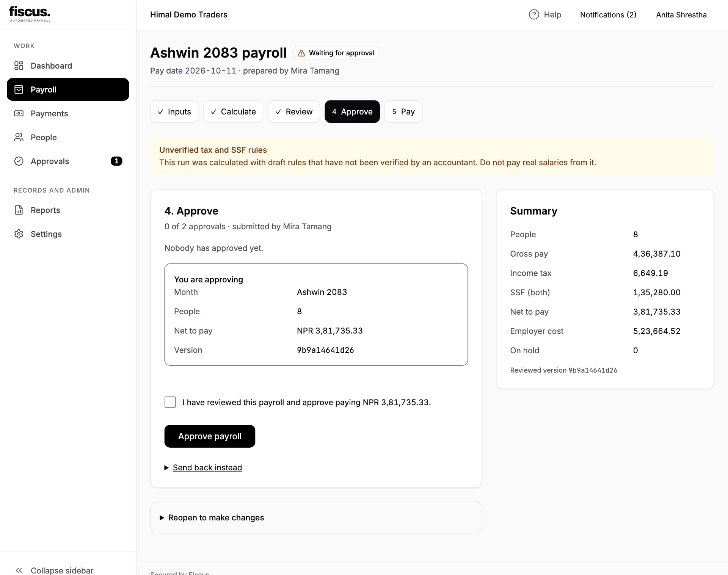Click the Ashwin 2083 month value

(x=322, y=292)
